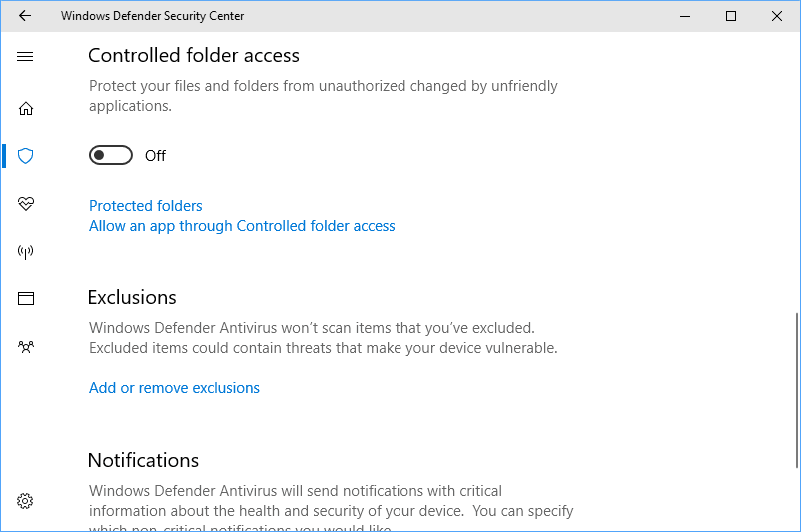Open Settings gear icon in sidebar
The width and height of the screenshot is (801, 532).
point(26,501)
